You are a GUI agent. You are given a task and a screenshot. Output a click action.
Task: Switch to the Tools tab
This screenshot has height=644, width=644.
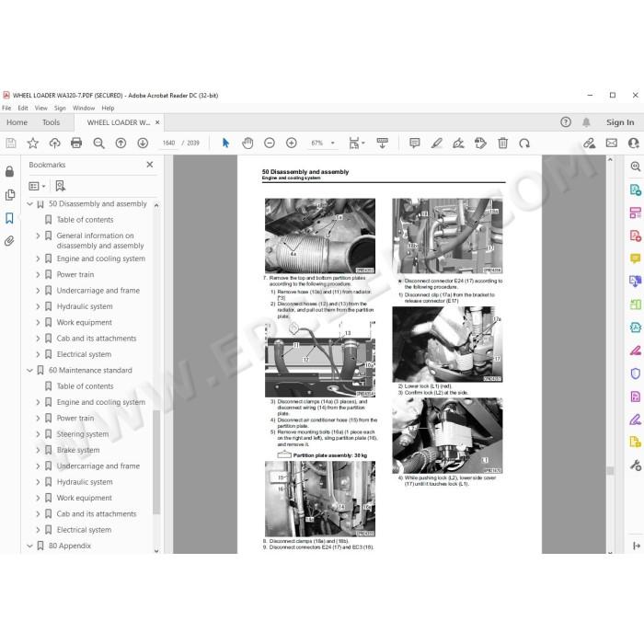tap(51, 122)
